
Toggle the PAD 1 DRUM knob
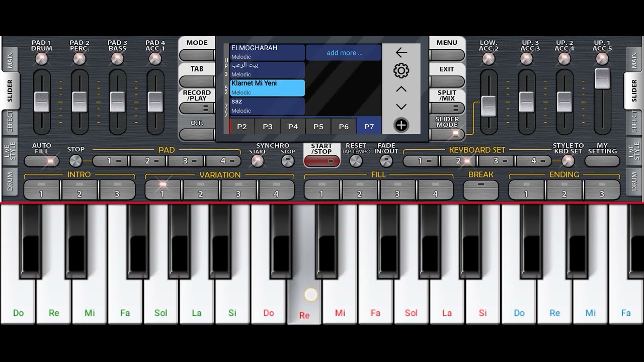tap(41, 59)
